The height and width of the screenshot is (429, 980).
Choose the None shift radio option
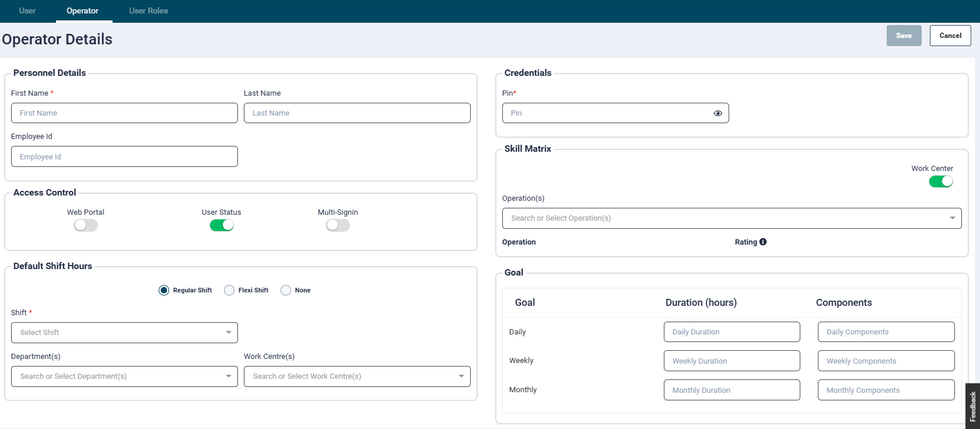pyautogui.click(x=286, y=290)
